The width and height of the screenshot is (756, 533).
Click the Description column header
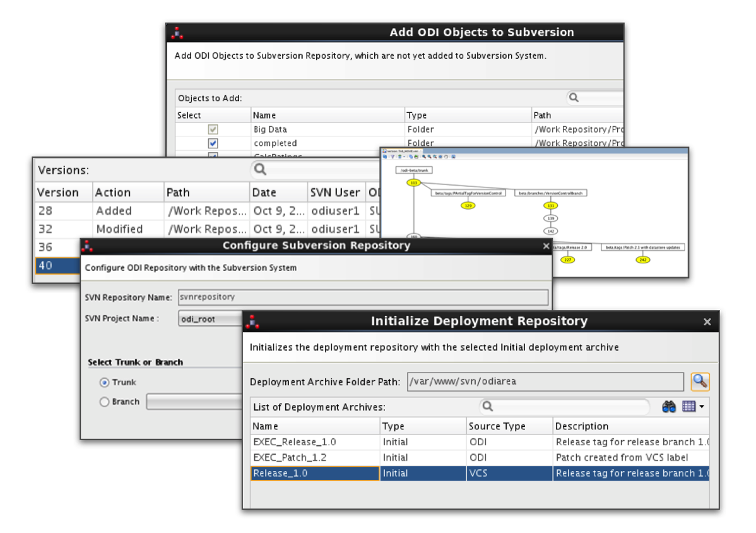tap(630, 426)
